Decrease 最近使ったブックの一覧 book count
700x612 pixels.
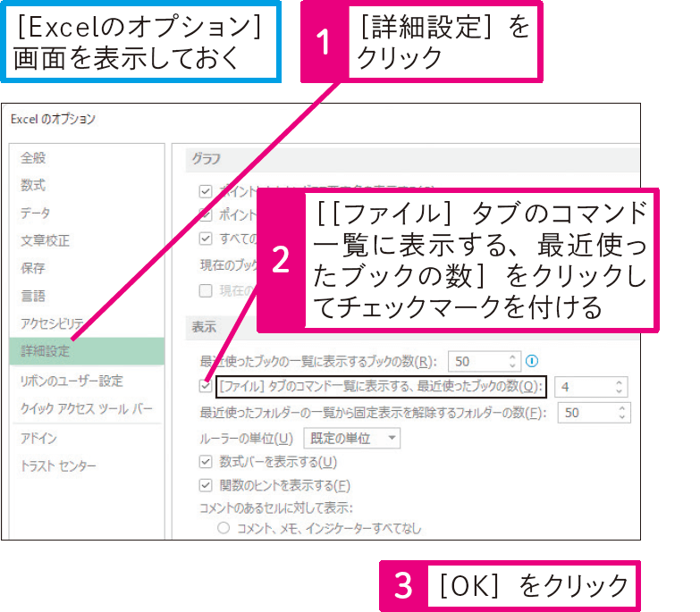pyautogui.click(x=513, y=365)
